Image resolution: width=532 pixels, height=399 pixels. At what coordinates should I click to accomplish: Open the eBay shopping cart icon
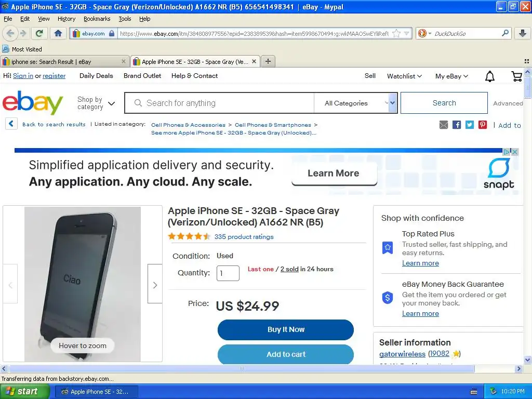[516, 76]
